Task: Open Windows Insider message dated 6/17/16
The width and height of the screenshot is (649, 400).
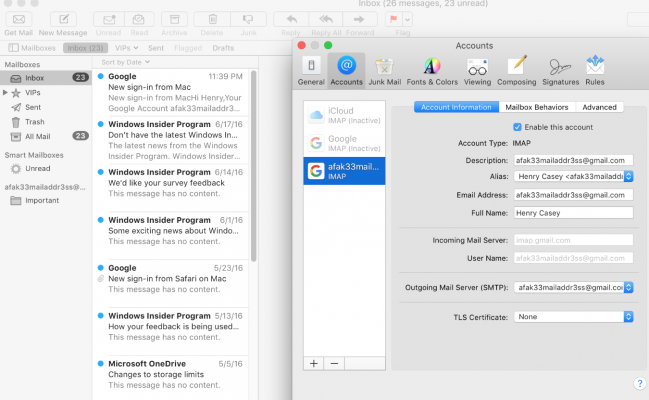Action: [171, 140]
